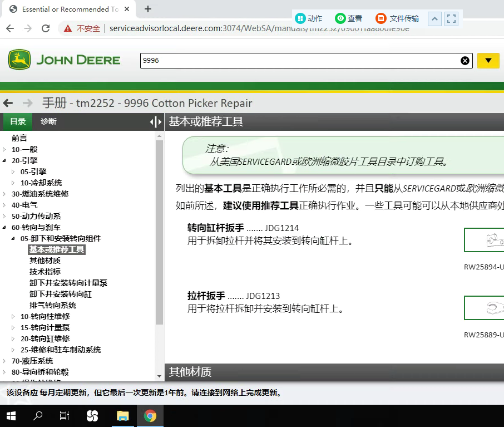The height and width of the screenshot is (427, 504).
Task: Expand the 30-燃油系统维修 node
Action: pyautogui.click(x=4, y=194)
